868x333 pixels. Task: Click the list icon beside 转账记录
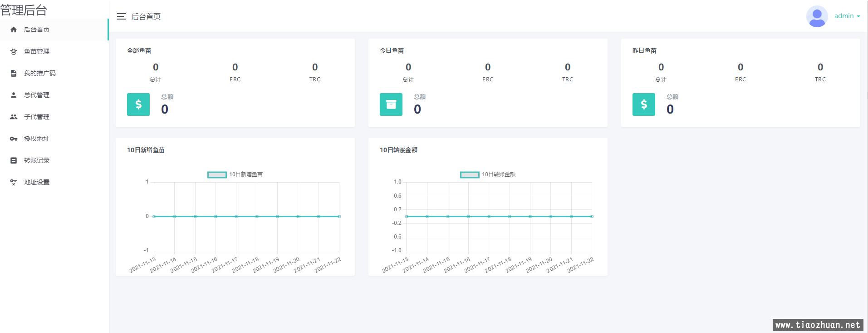(14, 160)
